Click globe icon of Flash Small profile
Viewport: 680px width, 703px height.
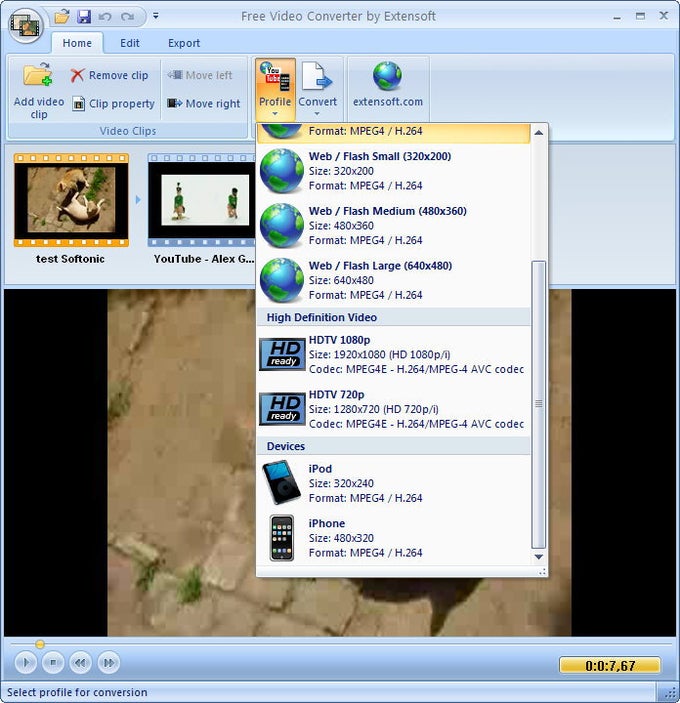pos(282,171)
